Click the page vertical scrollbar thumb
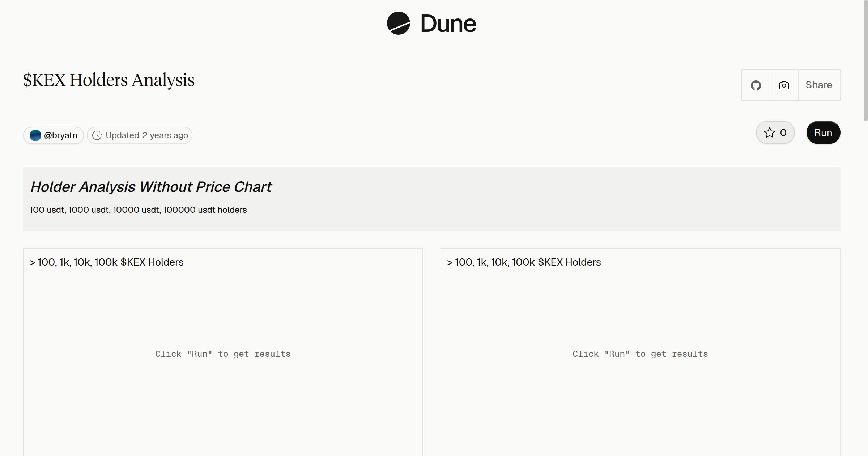The width and height of the screenshot is (868, 456). pyautogui.click(x=865, y=60)
